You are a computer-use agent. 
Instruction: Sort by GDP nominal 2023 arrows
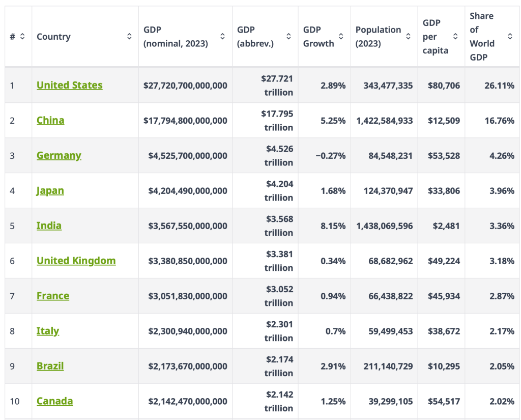point(222,37)
